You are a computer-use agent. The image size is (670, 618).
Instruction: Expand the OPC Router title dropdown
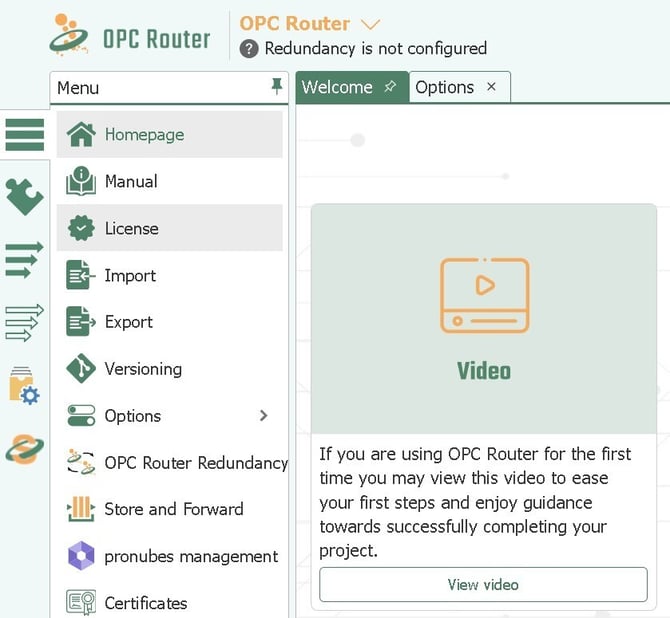click(x=370, y=24)
